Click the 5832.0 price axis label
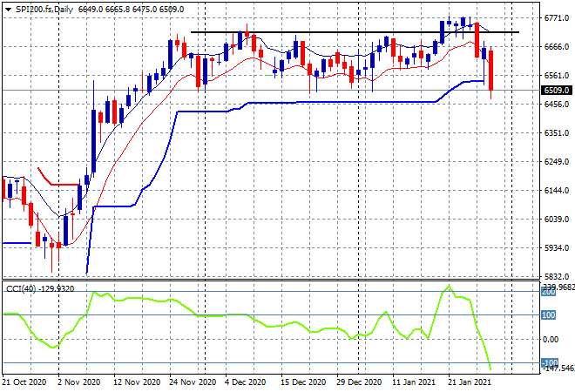Image resolution: width=575 pixels, height=392 pixels. click(x=557, y=276)
